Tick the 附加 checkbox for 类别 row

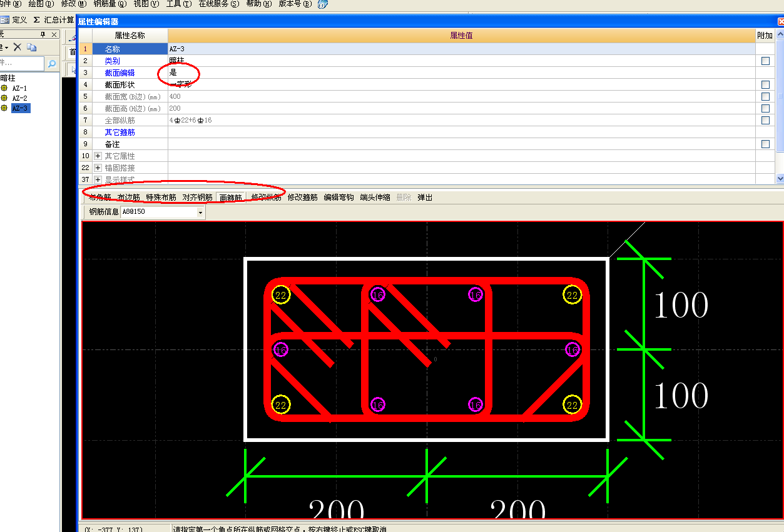pos(765,61)
